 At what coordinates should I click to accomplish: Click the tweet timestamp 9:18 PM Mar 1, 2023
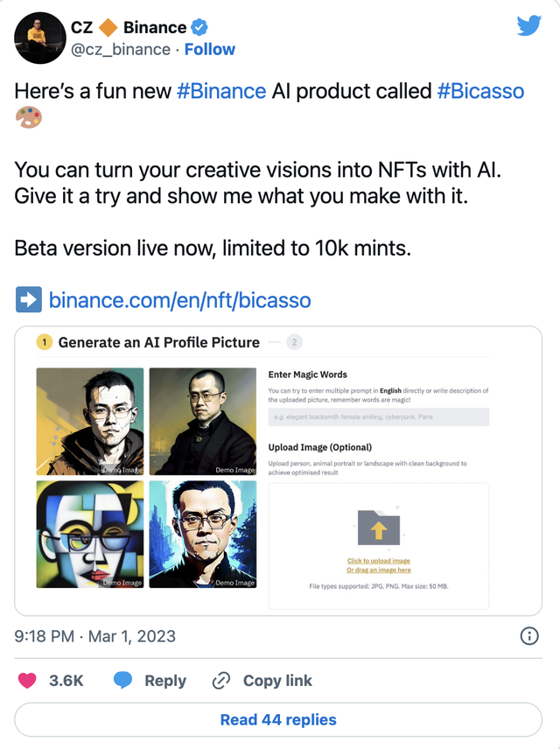95,636
